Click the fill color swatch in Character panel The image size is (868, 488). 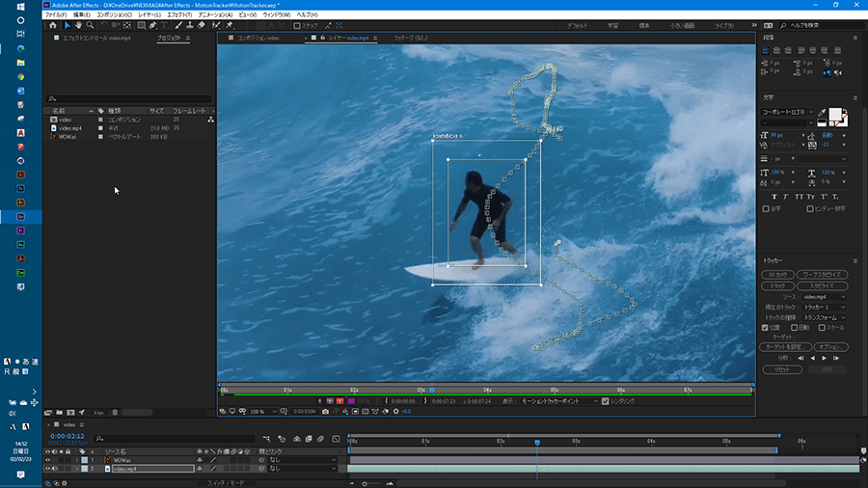tap(837, 115)
